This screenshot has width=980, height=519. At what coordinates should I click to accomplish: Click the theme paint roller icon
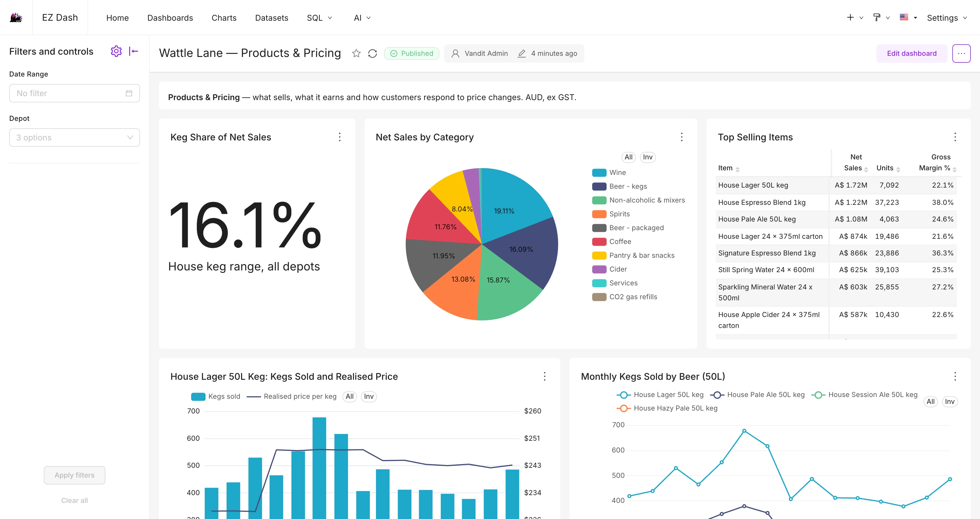coord(877,18)
